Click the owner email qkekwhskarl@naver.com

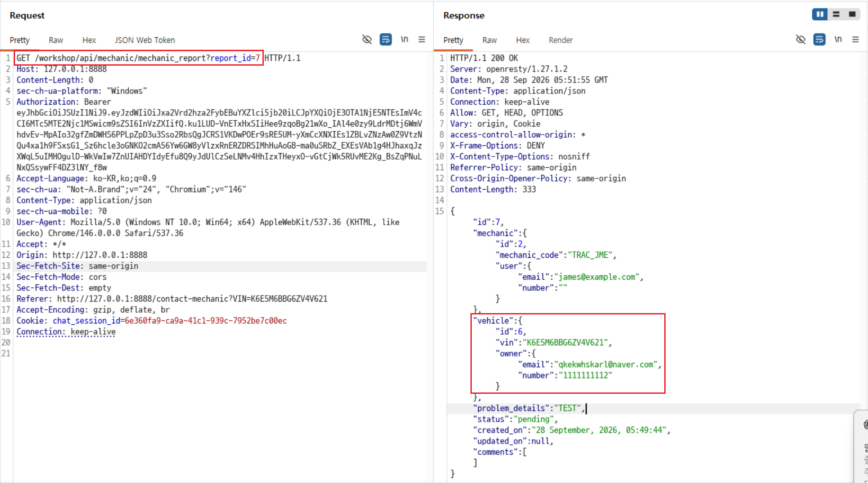pyautogui.click(x=606, y=364)
